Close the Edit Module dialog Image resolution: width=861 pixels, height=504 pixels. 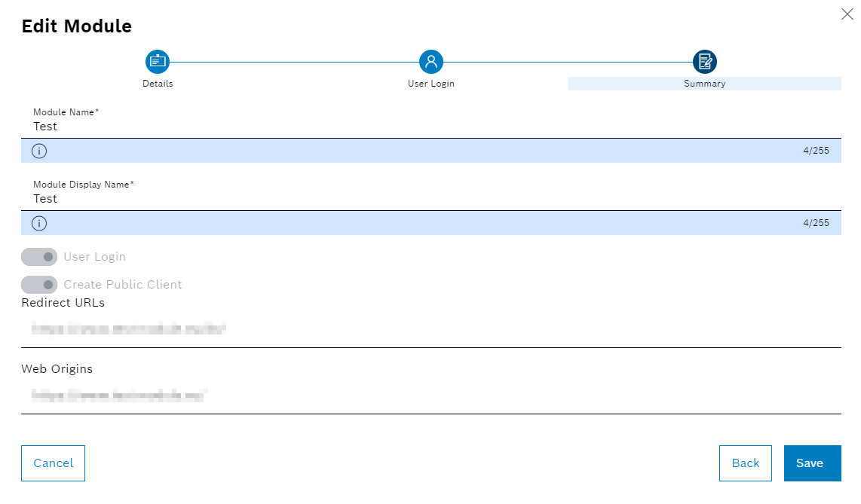click(847, 14)
